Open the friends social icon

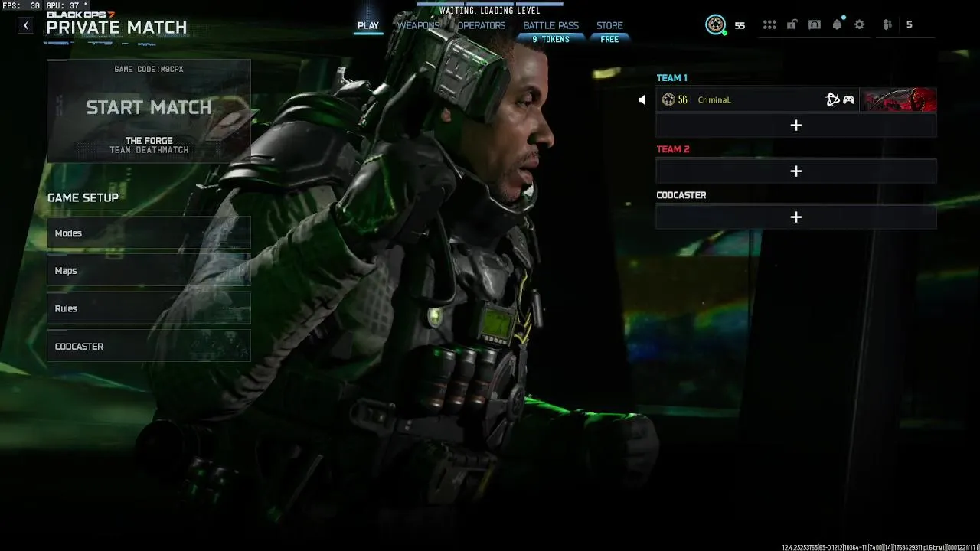tap(887, 24)
